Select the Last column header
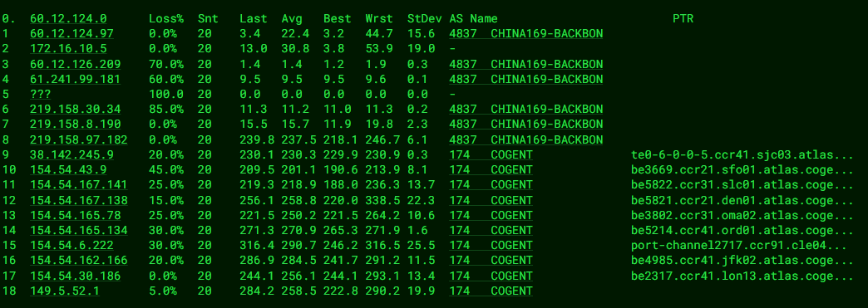The height and width of the screenshot is (308, 868). [254, 19]
